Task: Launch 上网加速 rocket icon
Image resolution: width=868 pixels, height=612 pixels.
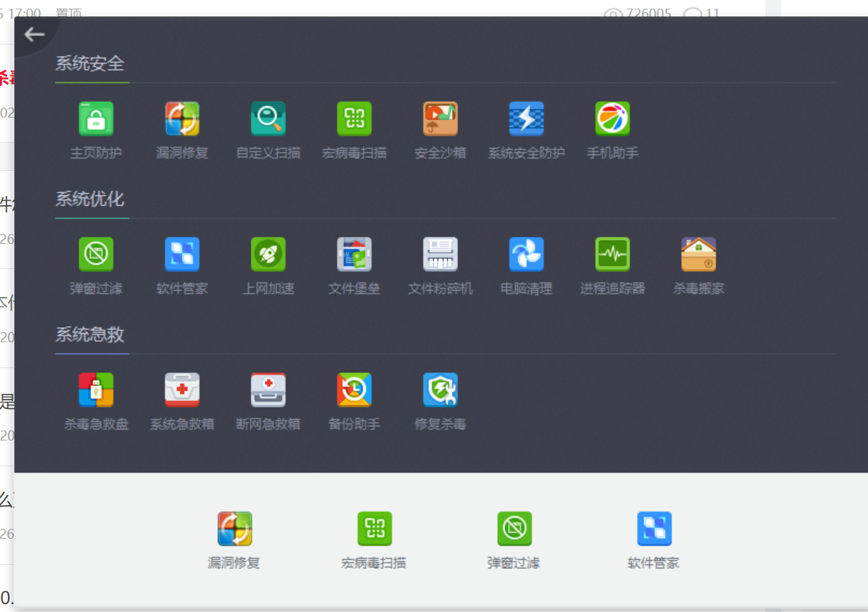Action: (x=268, y=255)
